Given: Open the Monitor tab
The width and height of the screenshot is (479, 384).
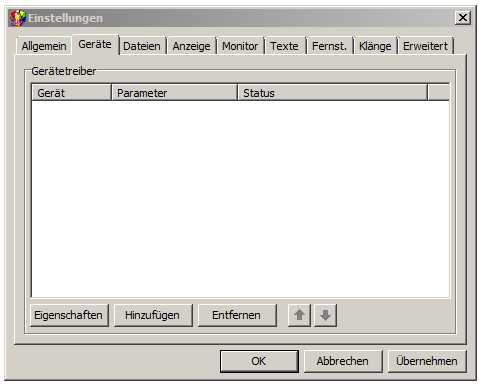Looking at the screenshot, I should pos(240,46).
